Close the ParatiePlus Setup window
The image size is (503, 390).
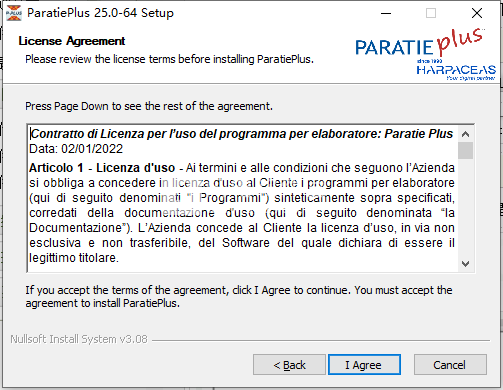click(x=477, y=13)
